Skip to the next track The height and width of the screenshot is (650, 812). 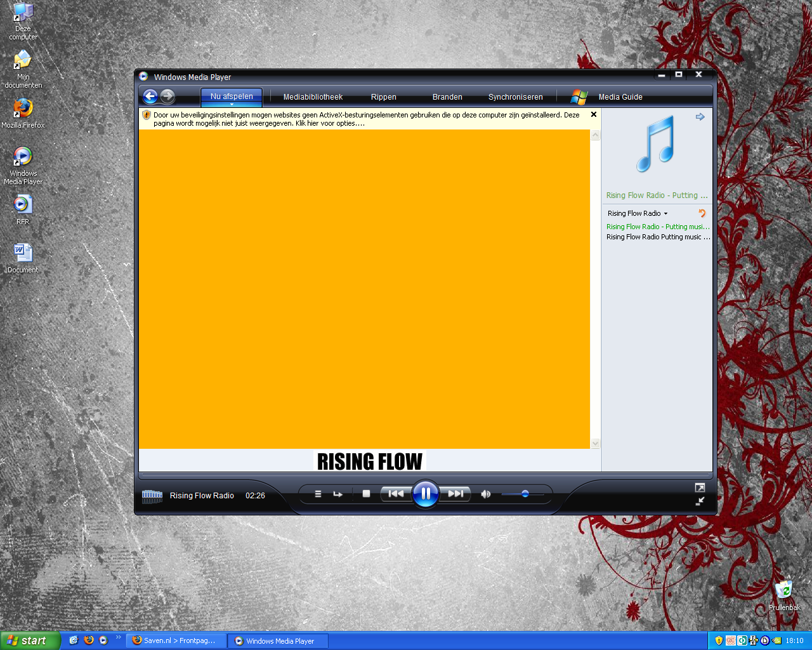point(455,494)
